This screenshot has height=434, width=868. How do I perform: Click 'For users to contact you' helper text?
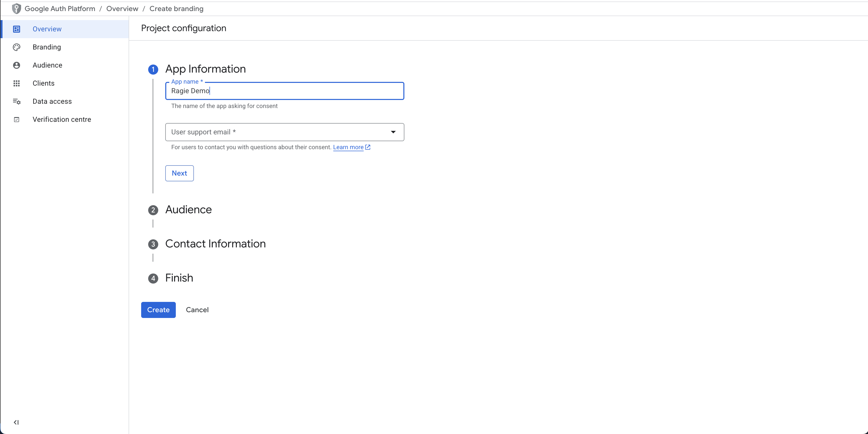(251, 147)
